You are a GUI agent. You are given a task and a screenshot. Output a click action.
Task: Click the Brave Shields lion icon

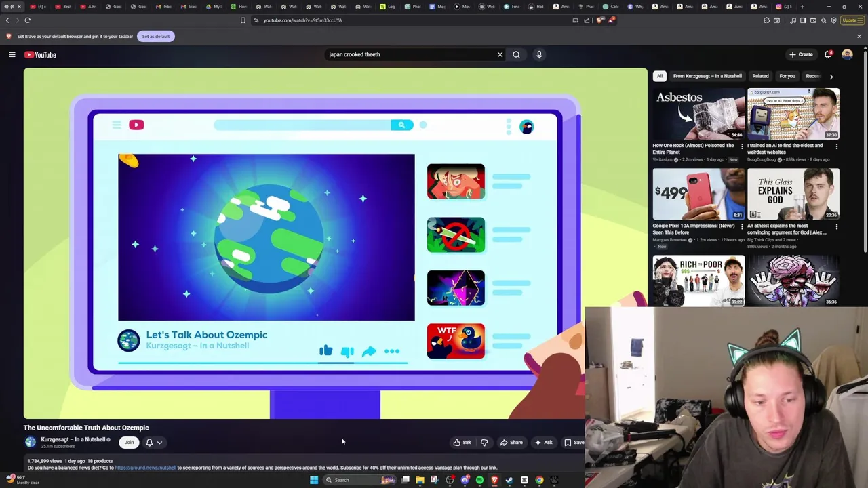click(x=599, y=20)
